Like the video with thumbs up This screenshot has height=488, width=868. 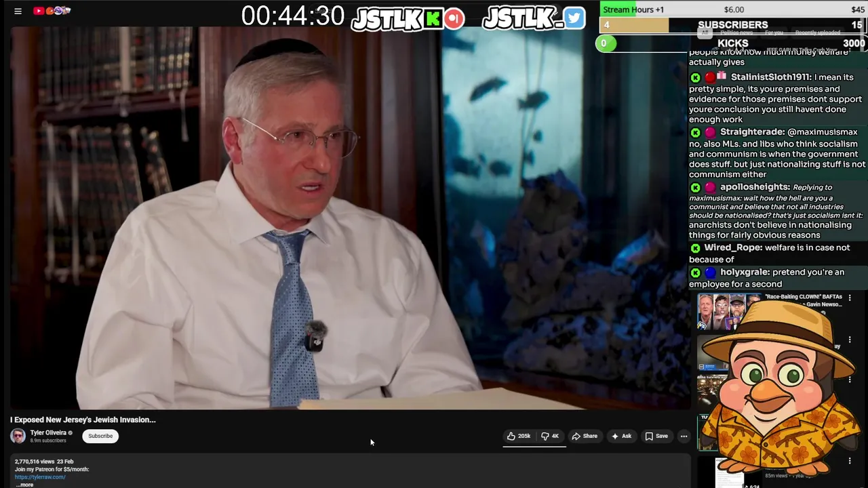[x=519, y=436]
